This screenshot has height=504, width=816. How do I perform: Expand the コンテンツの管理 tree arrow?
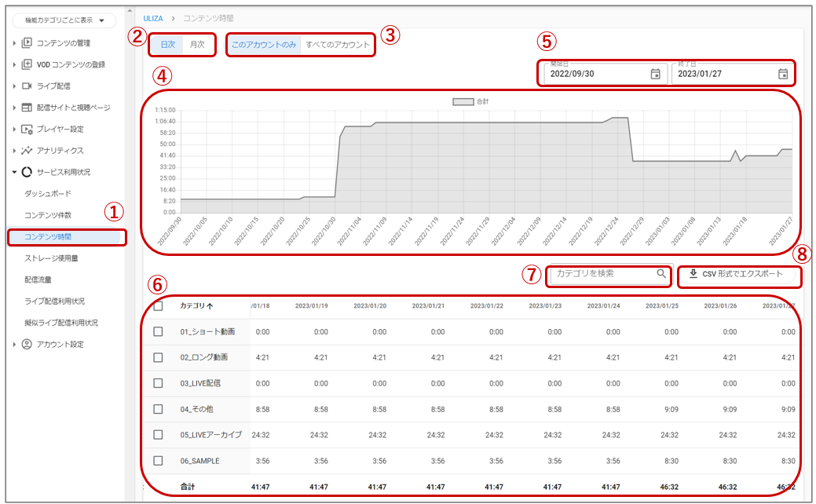(x=14, y=43)
